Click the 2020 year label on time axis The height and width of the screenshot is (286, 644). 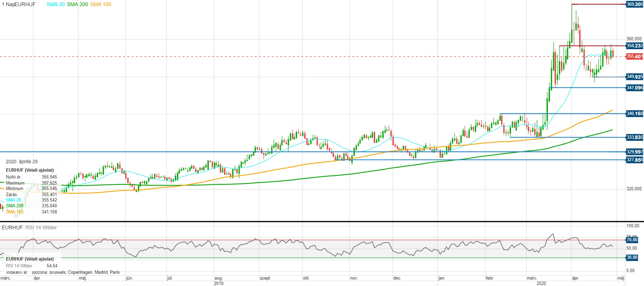pyautogui.click(x=541, y=283)
